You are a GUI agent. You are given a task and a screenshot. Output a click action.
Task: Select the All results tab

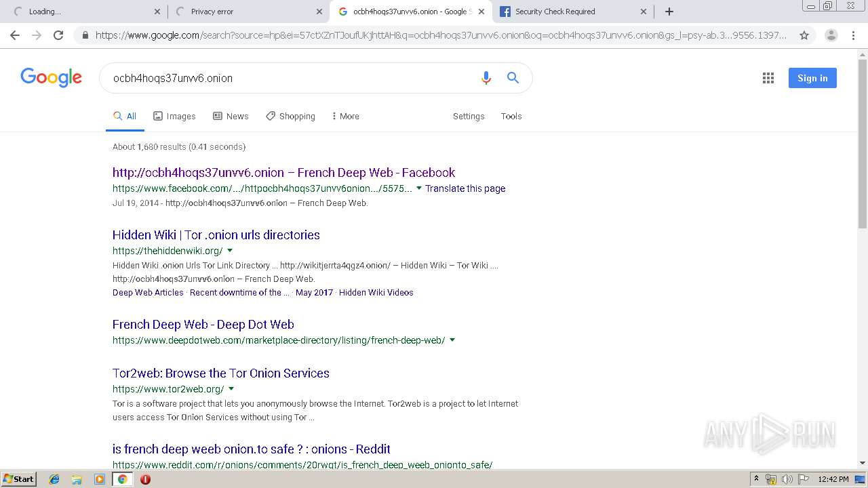(x=125, y=117)
